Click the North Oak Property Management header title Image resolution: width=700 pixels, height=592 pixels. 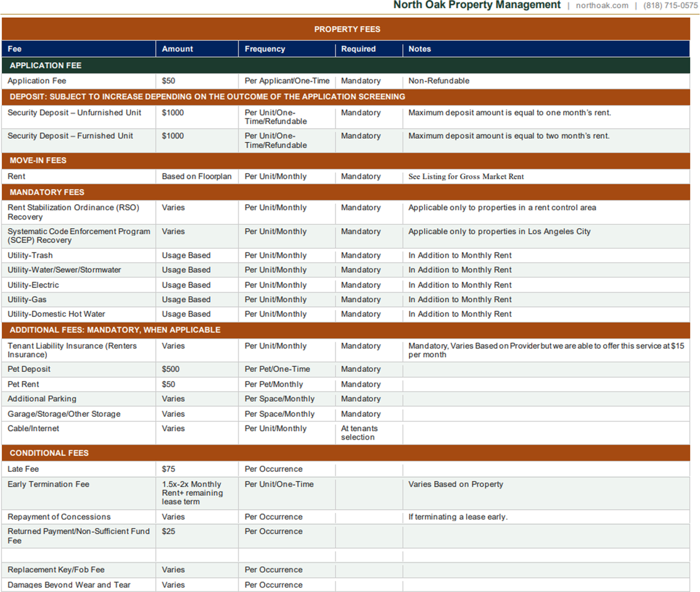pyautogui.click(x=477, y=5)
